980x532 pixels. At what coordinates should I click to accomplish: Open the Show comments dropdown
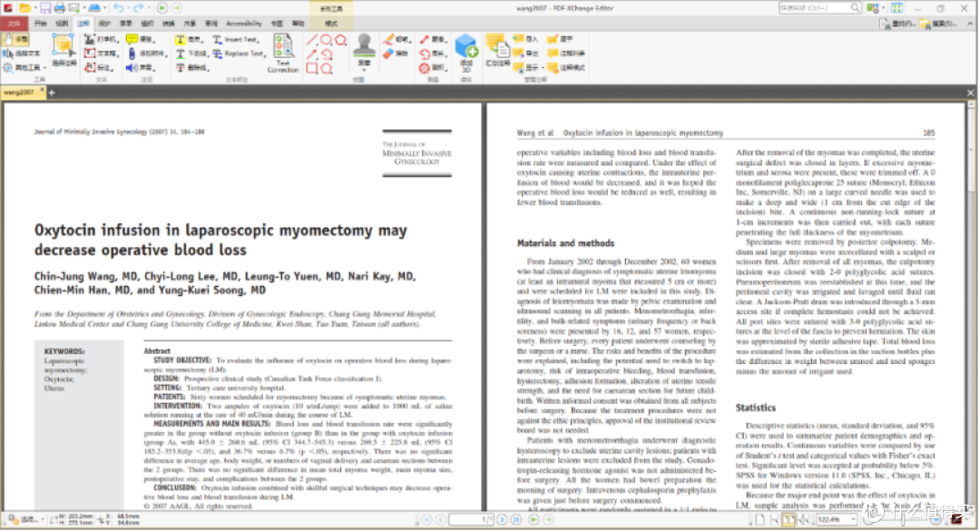coord(528,67)
